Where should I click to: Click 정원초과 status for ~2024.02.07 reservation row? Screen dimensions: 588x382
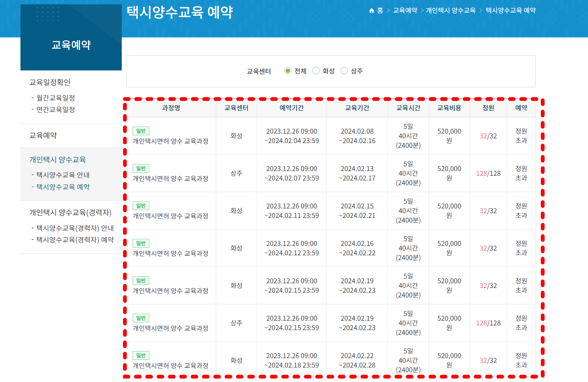pyautogui.click(x=521, y=173)
